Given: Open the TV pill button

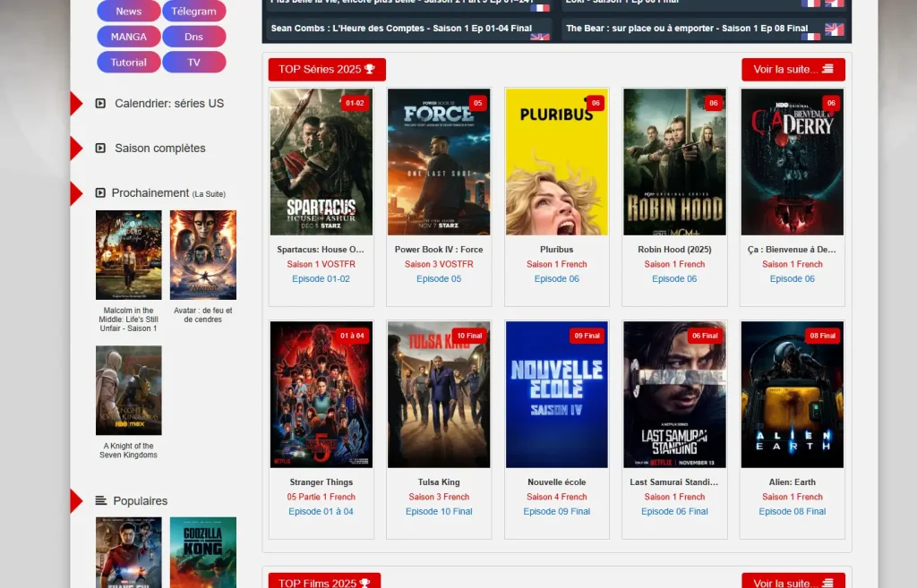Looking at the screenshot, I should [193, 62].
